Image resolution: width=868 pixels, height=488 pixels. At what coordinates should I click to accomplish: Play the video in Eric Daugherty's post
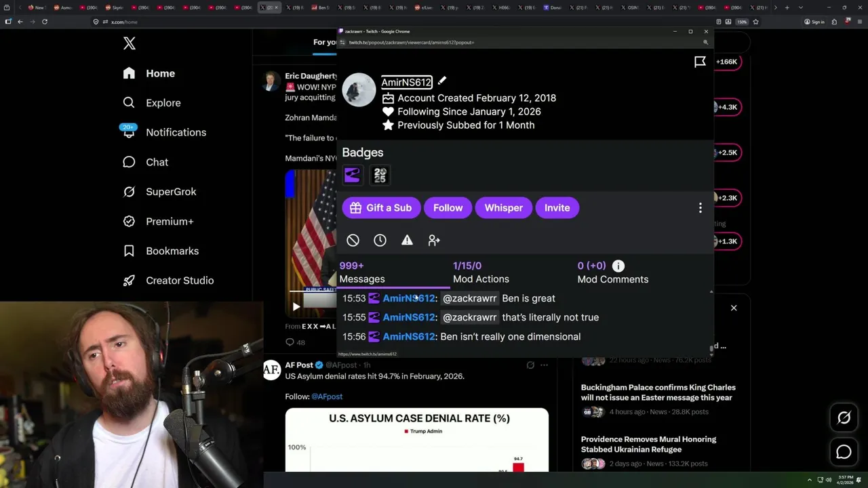(296, 306)
